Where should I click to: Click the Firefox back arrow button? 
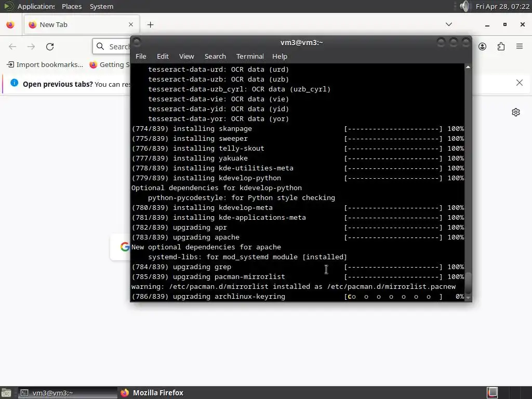(x=12, y=46)
